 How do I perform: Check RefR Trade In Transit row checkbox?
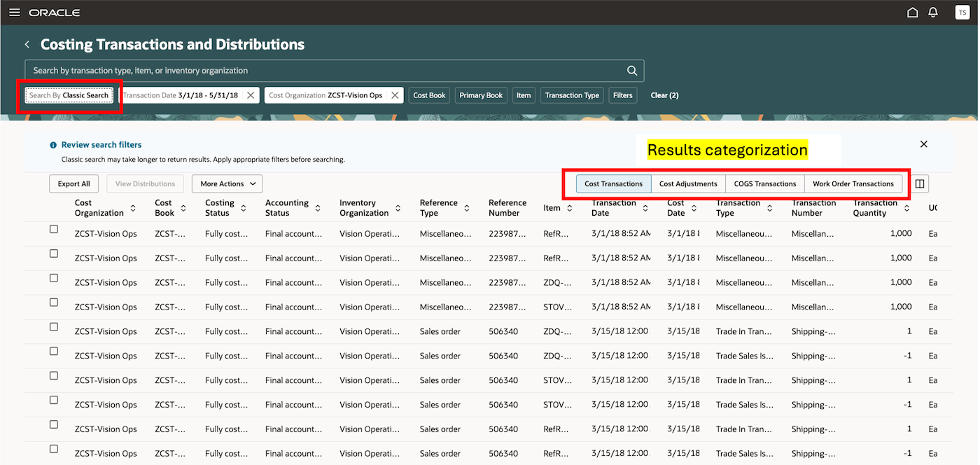54,424
